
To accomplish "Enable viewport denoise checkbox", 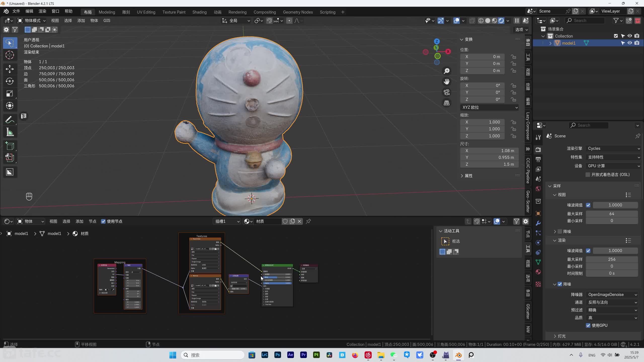I will point(560,232).
